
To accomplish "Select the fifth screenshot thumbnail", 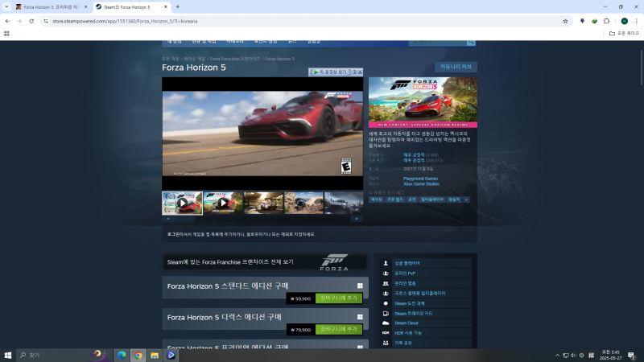I will [344, 203].
